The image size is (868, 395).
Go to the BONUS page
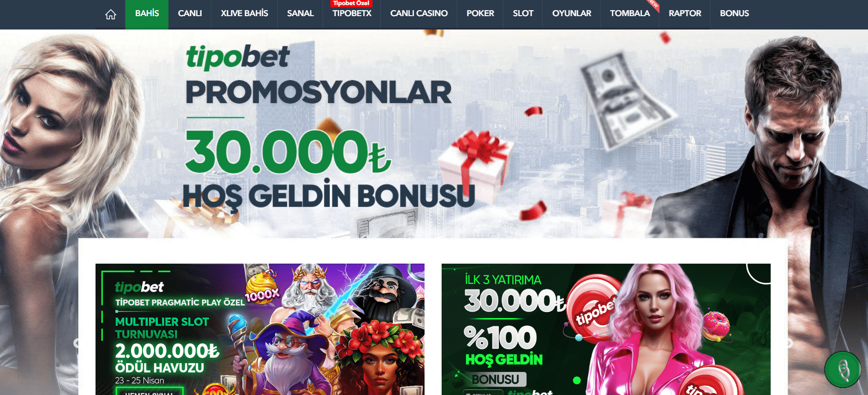(734, 14)
